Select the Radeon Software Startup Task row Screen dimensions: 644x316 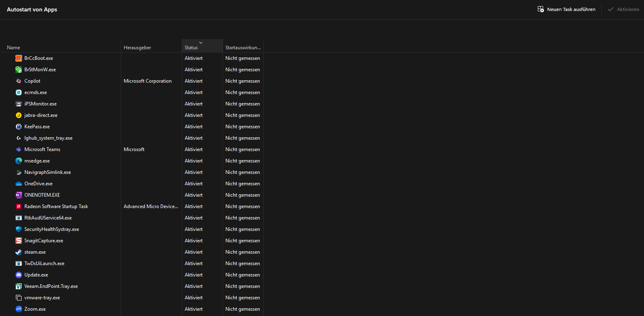tap(56, 206)
